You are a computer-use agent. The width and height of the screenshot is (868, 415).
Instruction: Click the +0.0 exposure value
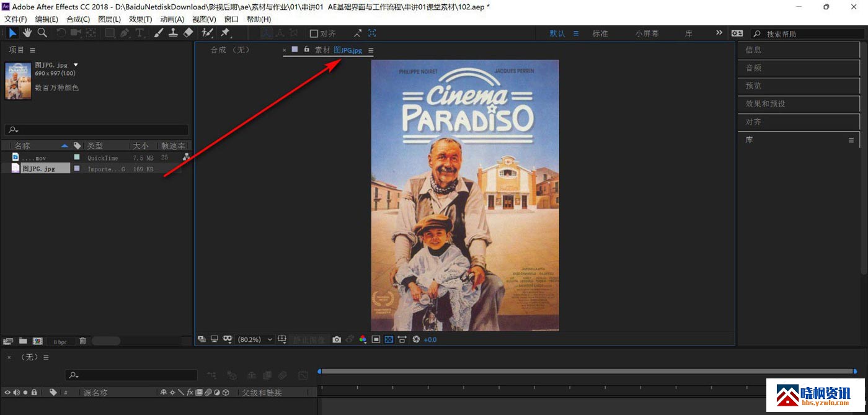coord(431,339)
